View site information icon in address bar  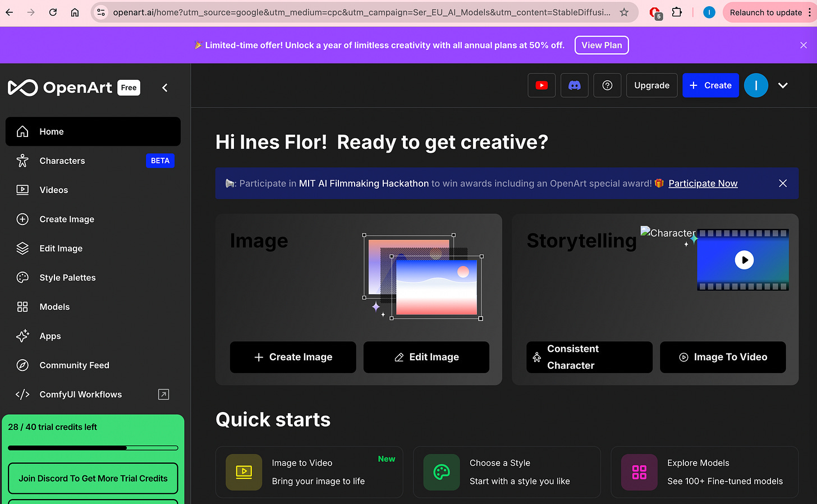coord(101,12)
